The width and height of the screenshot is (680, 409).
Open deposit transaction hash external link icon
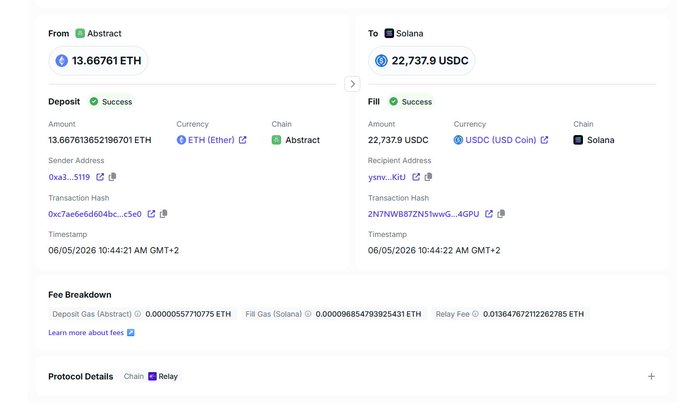[x=151, y=213]
